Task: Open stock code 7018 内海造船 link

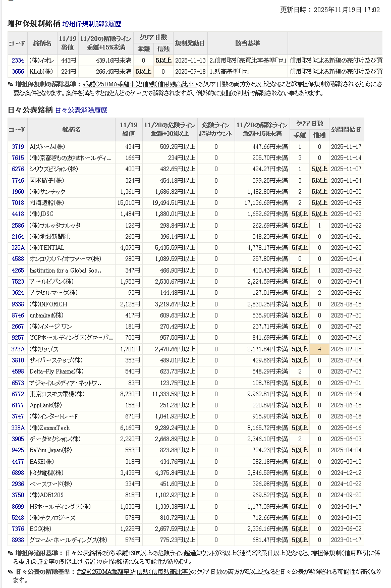Action: pos(18,203)
